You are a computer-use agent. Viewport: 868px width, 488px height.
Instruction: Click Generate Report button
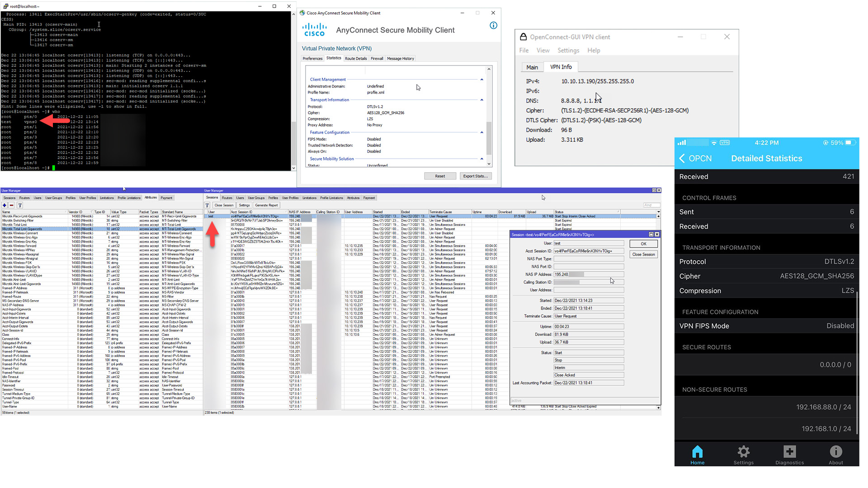tap(266, 205)
